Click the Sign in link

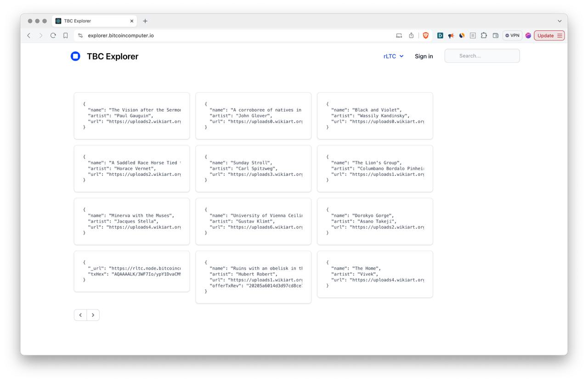click(x=424, y=56)
